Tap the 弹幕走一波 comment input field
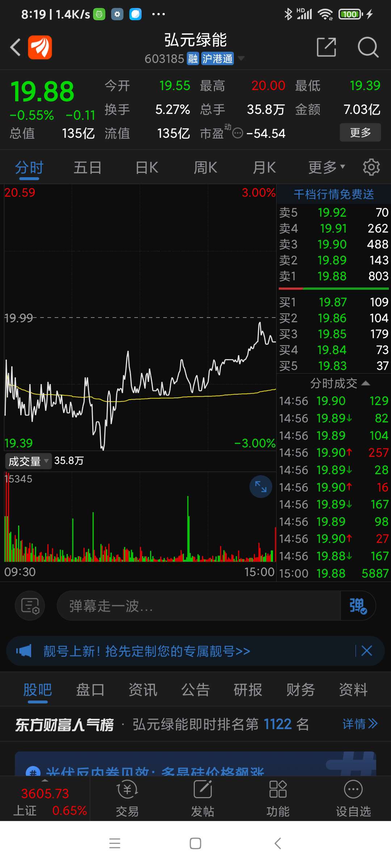Image resolution: width=391 pixels, height=868 pixels. coord(198,605)
